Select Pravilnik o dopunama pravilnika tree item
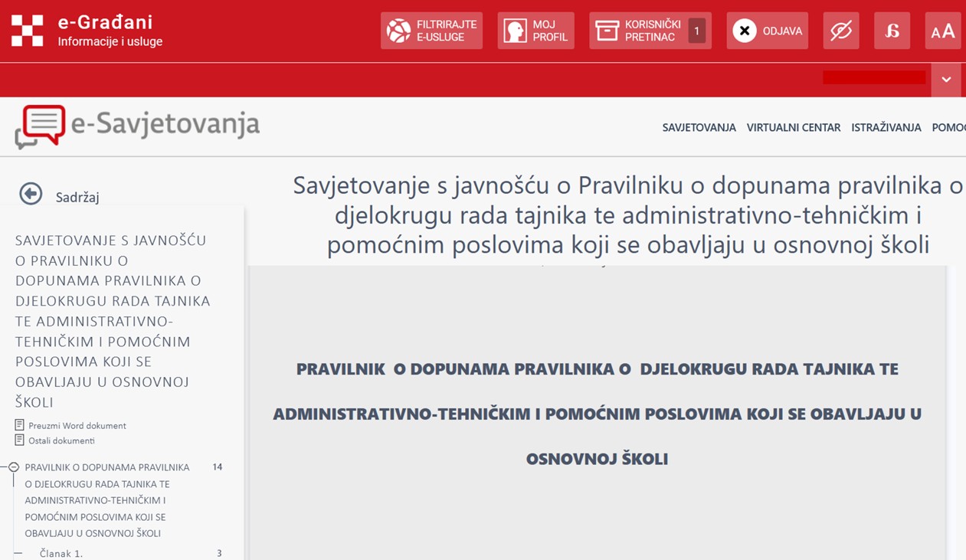This screenshot has width=966, height=560. 107,500
